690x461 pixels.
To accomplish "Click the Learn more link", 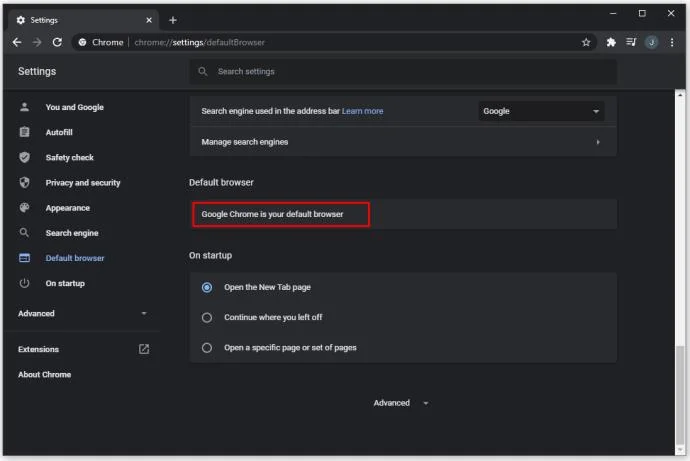I will point(363,111).
